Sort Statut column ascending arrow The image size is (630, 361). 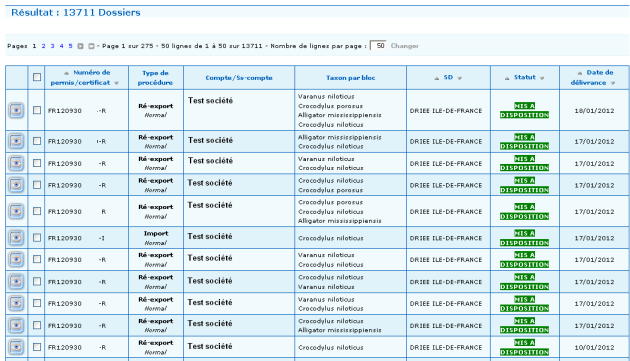[507, 78]
